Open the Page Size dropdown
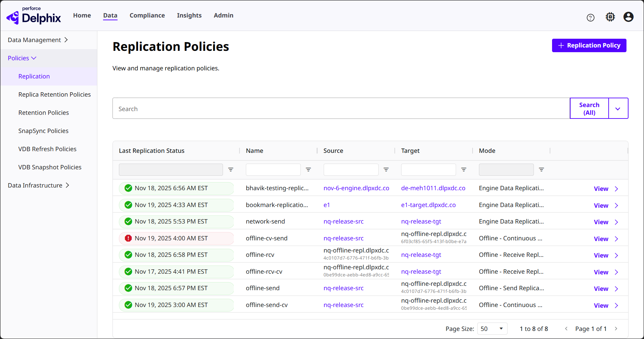The image size is (644, 339). pyautogui.click(x=492, y=329)
